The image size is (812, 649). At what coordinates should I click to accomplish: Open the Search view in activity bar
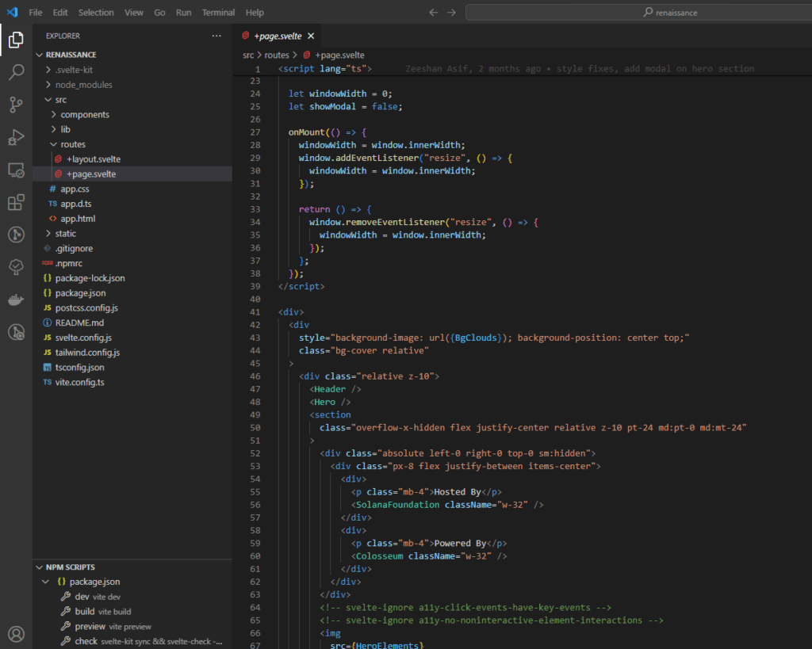pos(16,73)
